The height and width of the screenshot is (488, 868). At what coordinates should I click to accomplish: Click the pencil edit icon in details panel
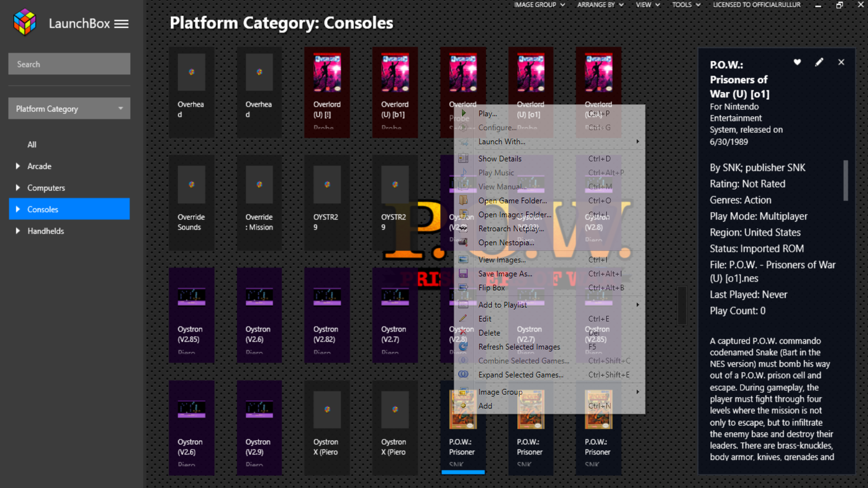click(819, 62)
